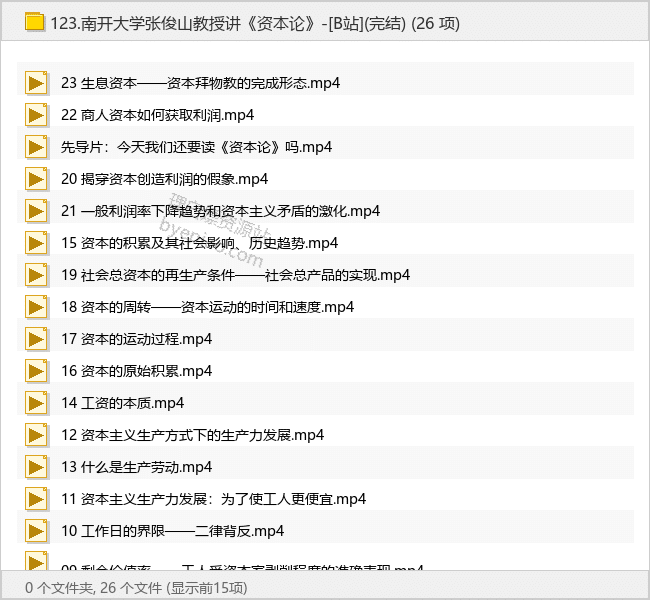
Task: Select file 18 资本的周转——资本运动的时间和速度.mp4
Action: pos(208,307)
